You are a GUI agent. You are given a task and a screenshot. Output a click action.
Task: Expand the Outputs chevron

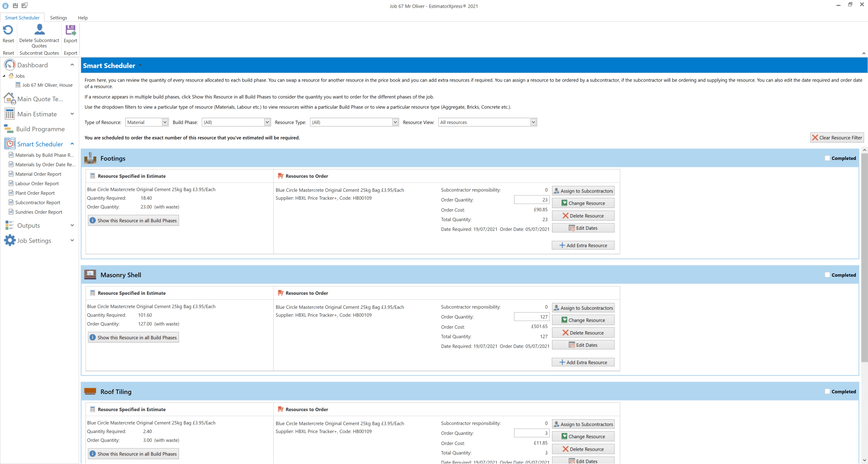(x=72, y=225)
